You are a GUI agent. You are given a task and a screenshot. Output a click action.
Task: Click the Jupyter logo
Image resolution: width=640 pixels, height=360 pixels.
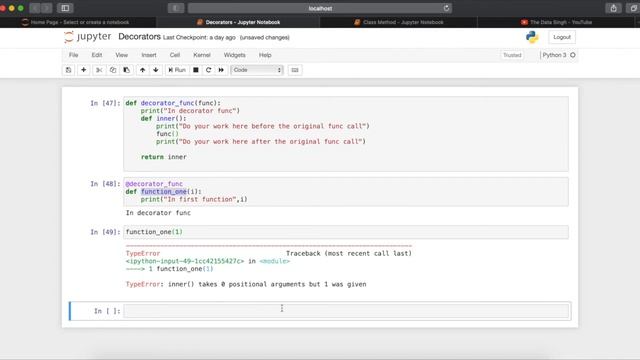pos(87,37)
